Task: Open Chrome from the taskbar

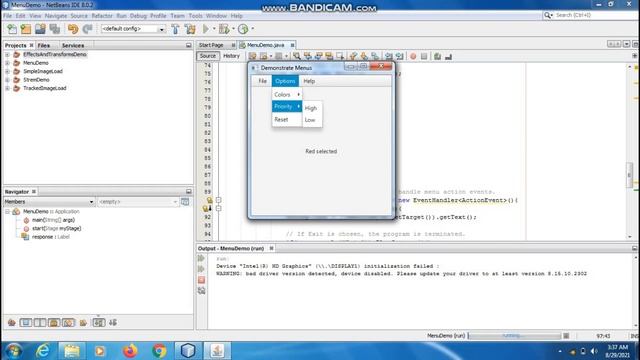Action: point(159,351)
